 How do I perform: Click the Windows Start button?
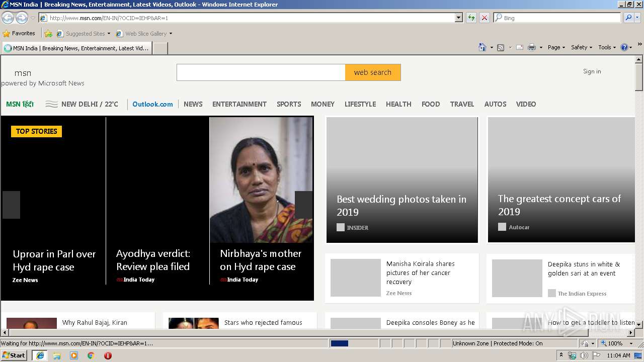(14, 355)
